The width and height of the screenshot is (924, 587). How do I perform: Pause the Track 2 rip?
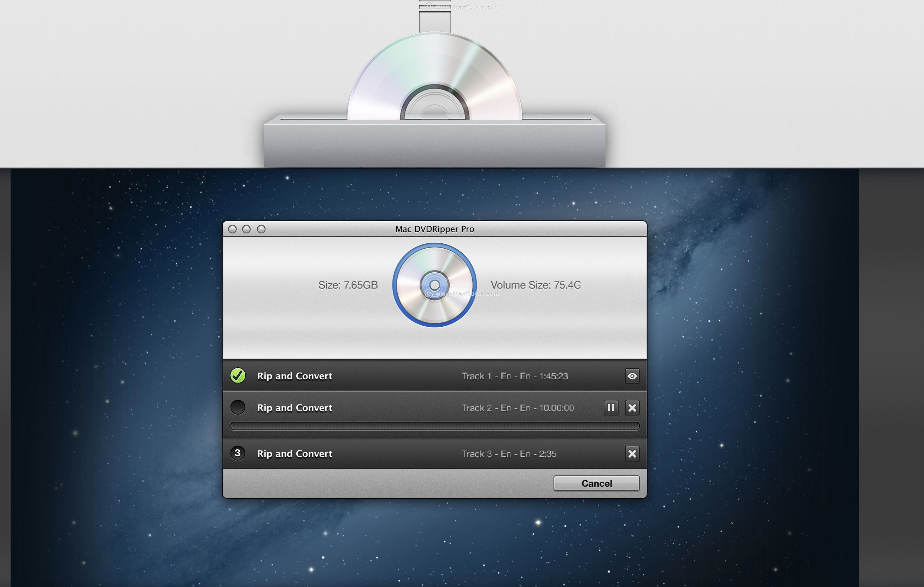611,408
